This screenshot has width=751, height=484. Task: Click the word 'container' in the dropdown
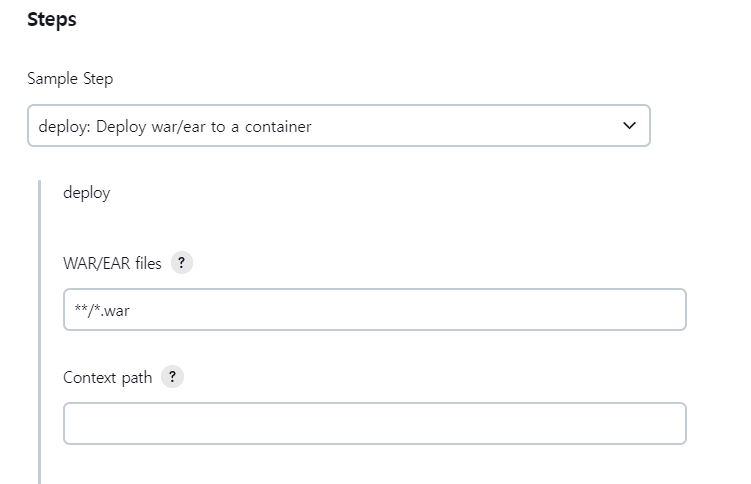click(x=278, y=126)
